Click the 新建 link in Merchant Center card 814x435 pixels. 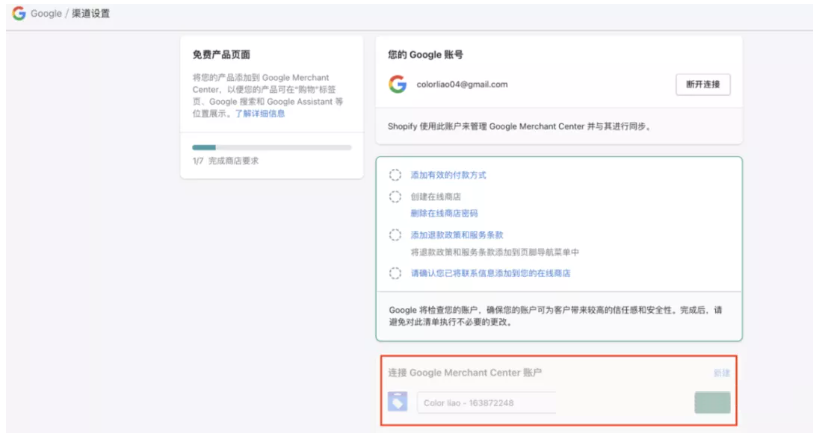pos(722,373)
